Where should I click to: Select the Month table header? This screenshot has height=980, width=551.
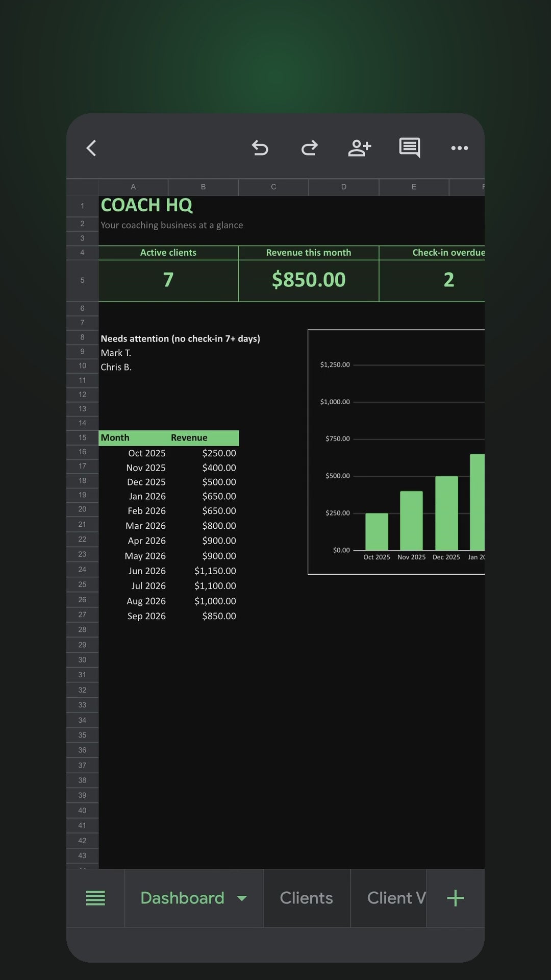click(x=133, y=437)
